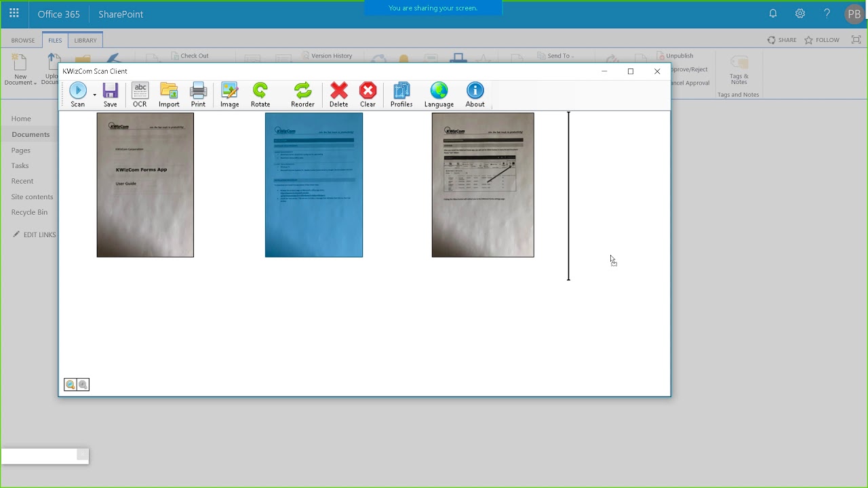Click the Scan button in Scan Client
The width and height of the screenshot is (868, 488).
coord(78,95)
